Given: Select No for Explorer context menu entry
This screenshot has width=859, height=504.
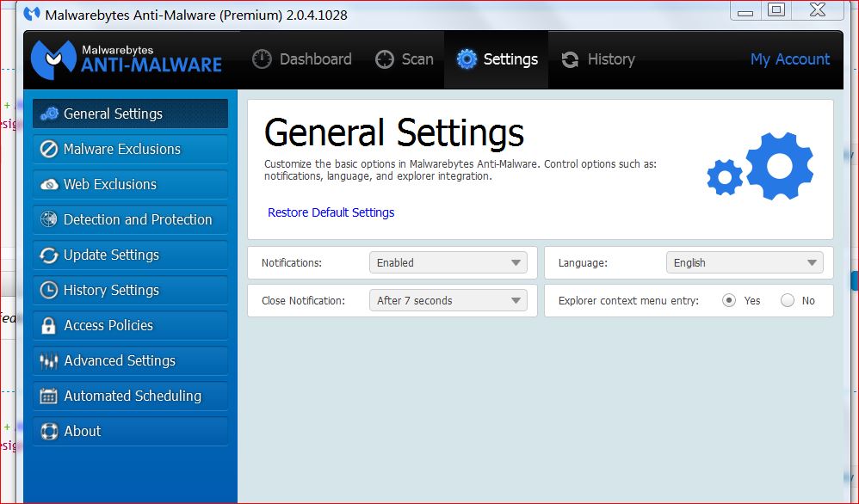Looking at the screenshot, I should (x=788, y=300).
